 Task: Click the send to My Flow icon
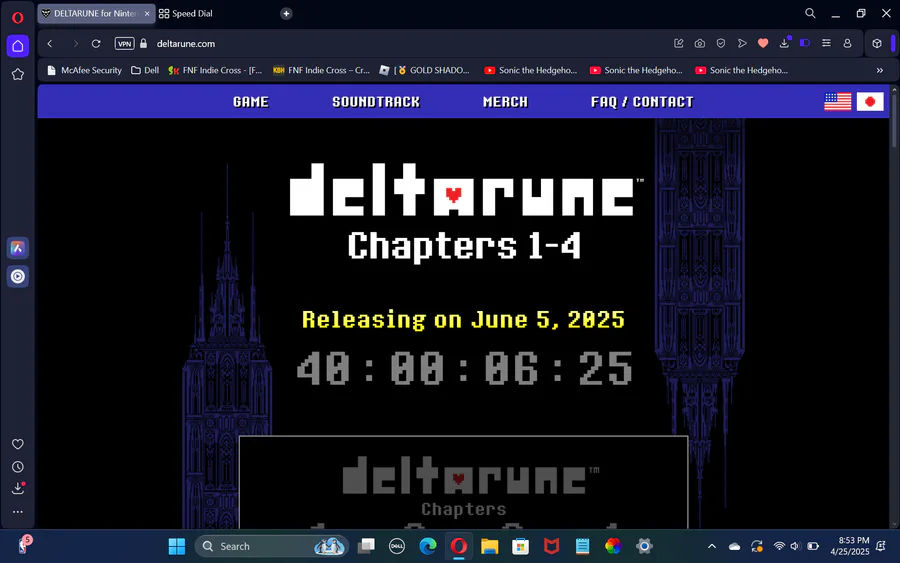tap(742, 44)
